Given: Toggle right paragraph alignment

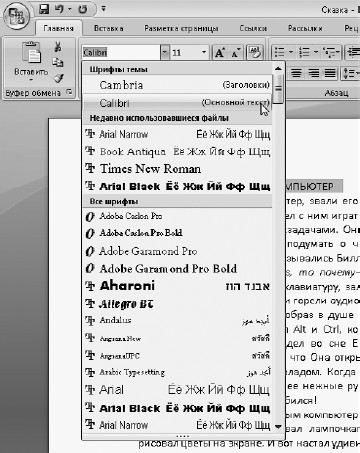Looking at the screenshot, I should coord(313,73).
